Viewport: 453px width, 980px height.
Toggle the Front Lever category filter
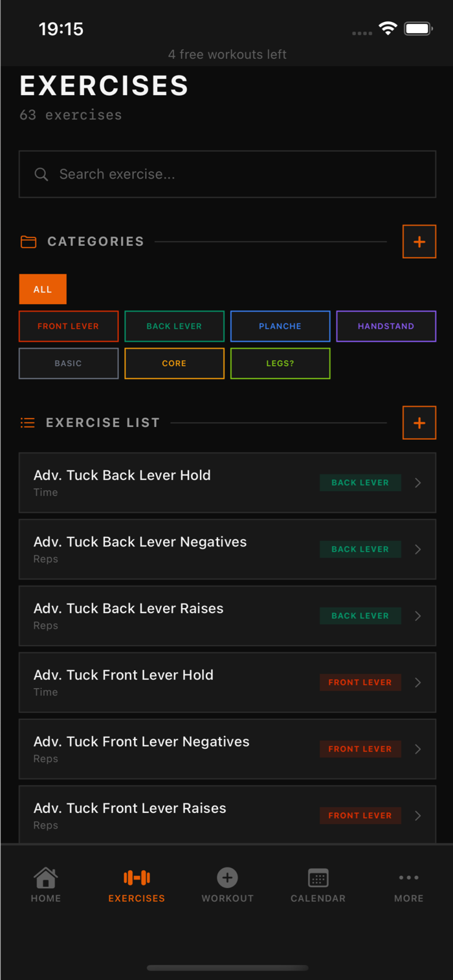69,327
